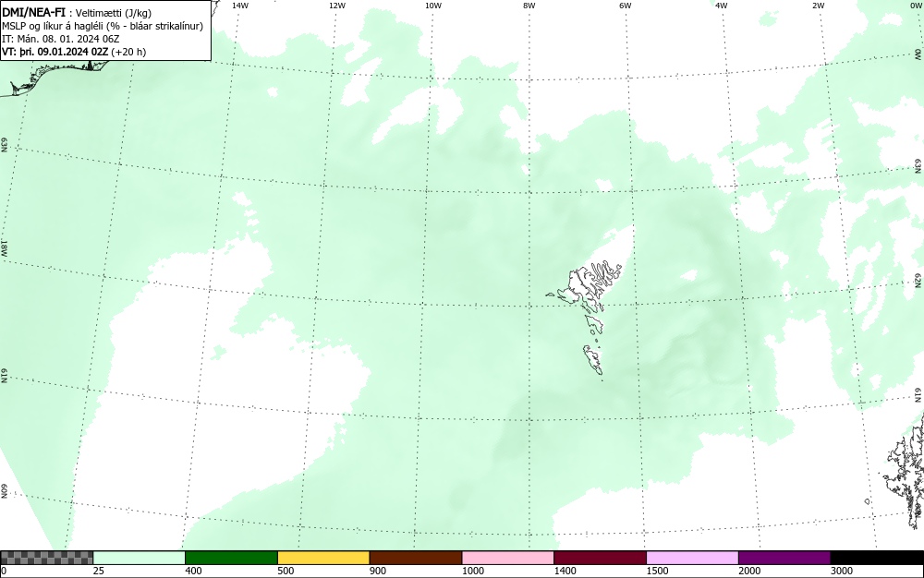Click the 4W longitude label

tap(722, 6)
